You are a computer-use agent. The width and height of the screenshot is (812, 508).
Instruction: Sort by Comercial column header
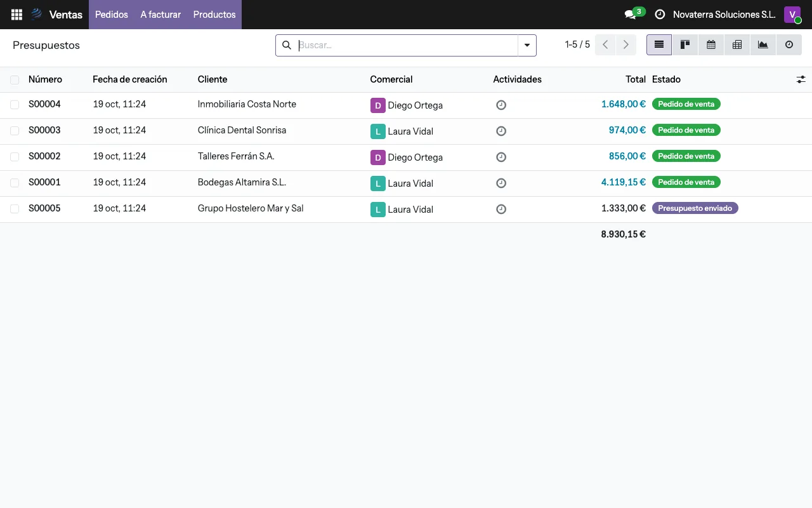pyautogui.click(x=391, y=79)
